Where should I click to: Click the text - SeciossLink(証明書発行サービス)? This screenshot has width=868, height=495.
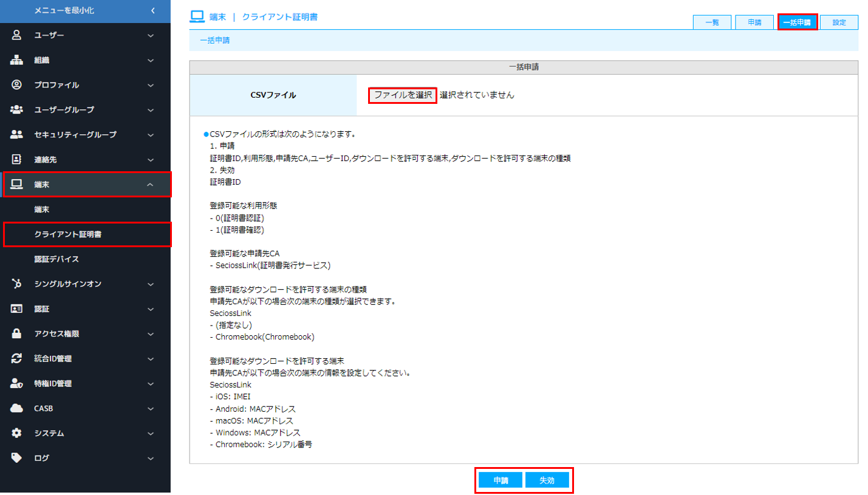pos(270,265)
